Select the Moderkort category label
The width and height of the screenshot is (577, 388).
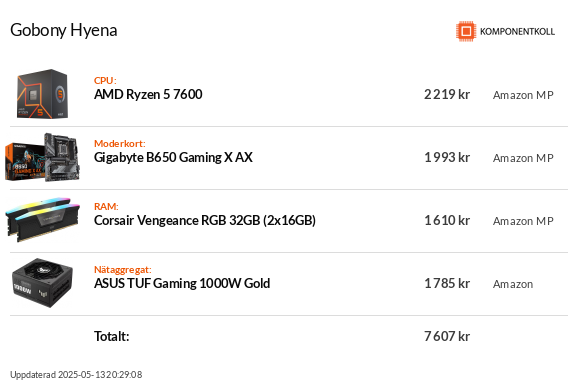pos(120,143)
